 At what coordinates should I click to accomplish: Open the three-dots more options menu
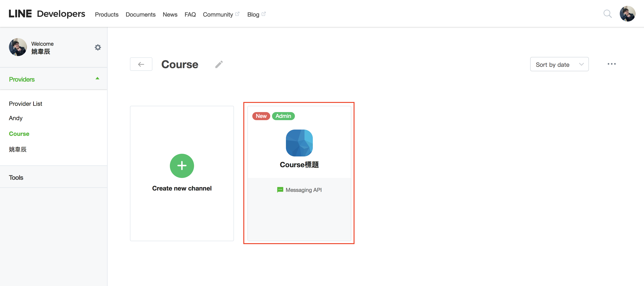coord(612,64)
